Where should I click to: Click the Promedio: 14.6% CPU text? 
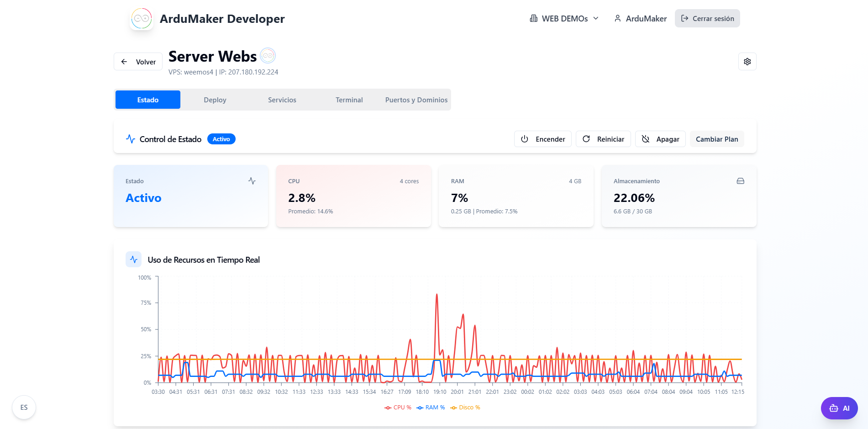pyautogui.click(x=310, y=212)
